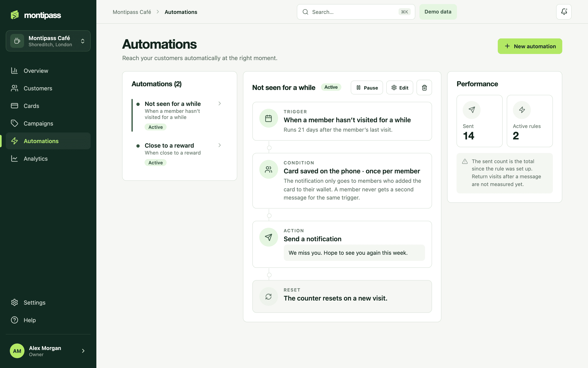Image resolution: width=588 pixels, height=368 pixels.
Task: Click the Montipass Café breadcrumb link
Action: pyautogui.click(x=132, y=12)
